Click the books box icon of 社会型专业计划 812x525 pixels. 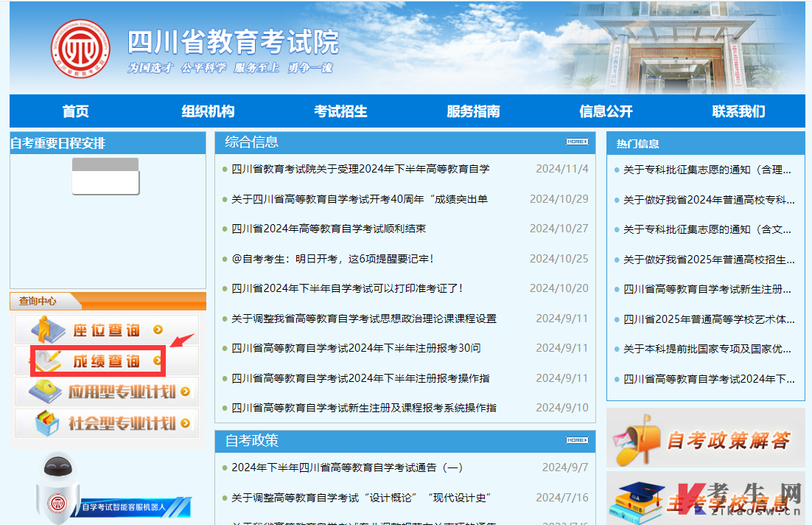tap(48, 423)
